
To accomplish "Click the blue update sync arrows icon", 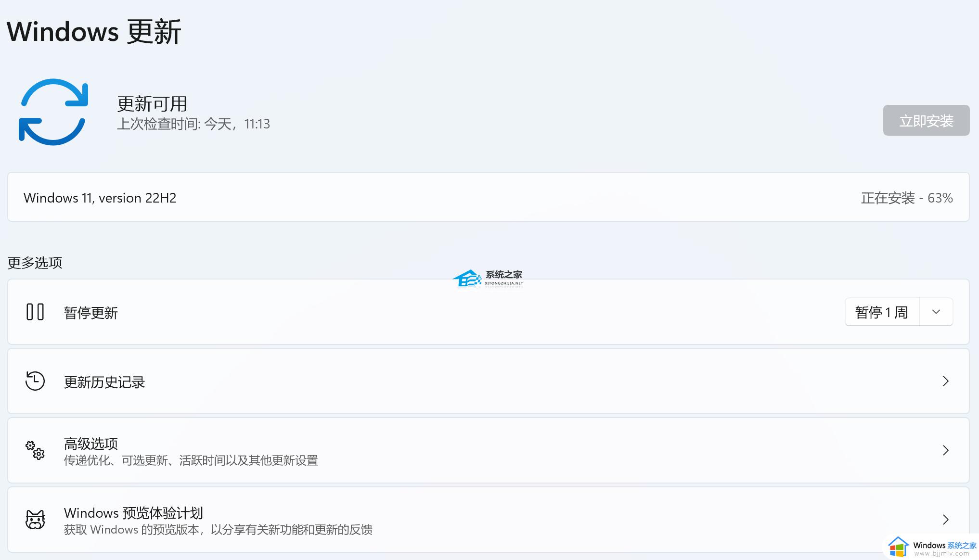I will point(53,112).
